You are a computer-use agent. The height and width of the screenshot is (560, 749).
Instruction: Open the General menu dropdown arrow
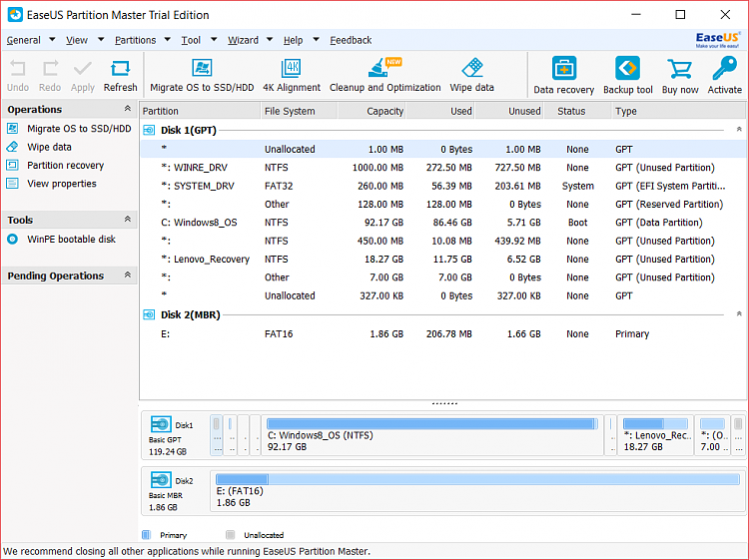pyautogui.click(x=52, y=40)
